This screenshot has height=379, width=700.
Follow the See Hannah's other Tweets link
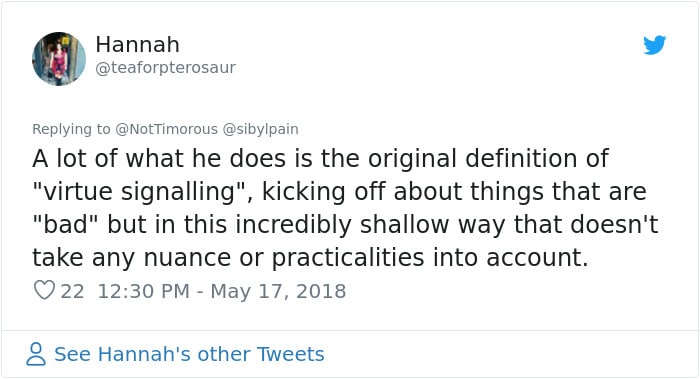tap(189, 354)
